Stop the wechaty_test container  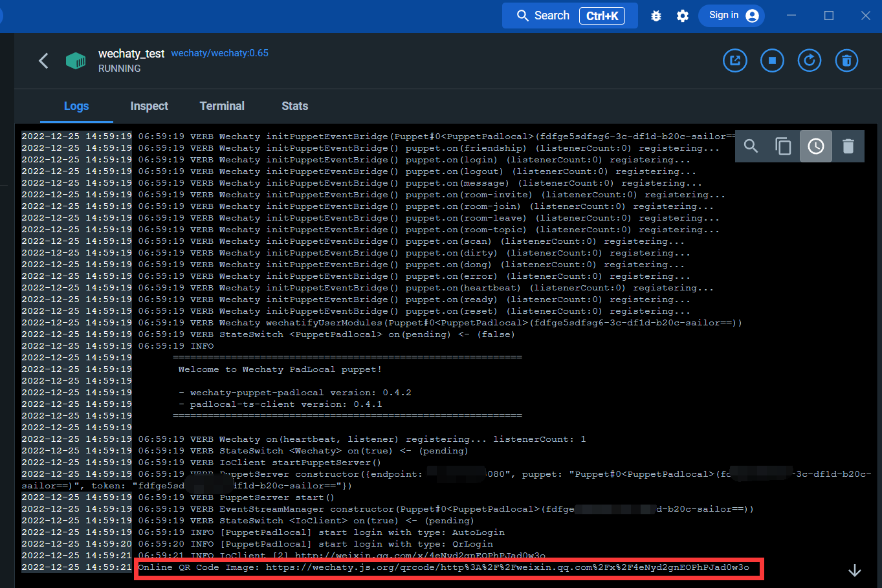pos(772,61)
